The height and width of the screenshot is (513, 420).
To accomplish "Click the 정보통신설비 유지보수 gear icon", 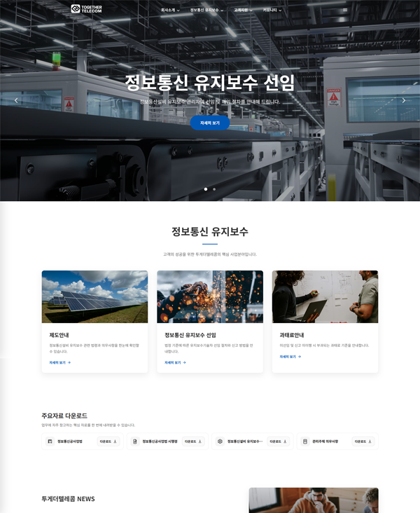I will point(220,442).
